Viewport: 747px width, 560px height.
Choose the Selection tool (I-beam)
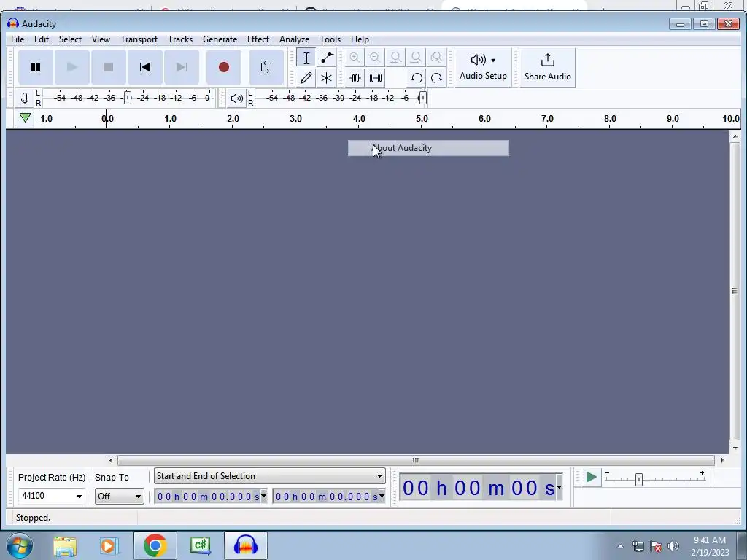coord(306,58)
